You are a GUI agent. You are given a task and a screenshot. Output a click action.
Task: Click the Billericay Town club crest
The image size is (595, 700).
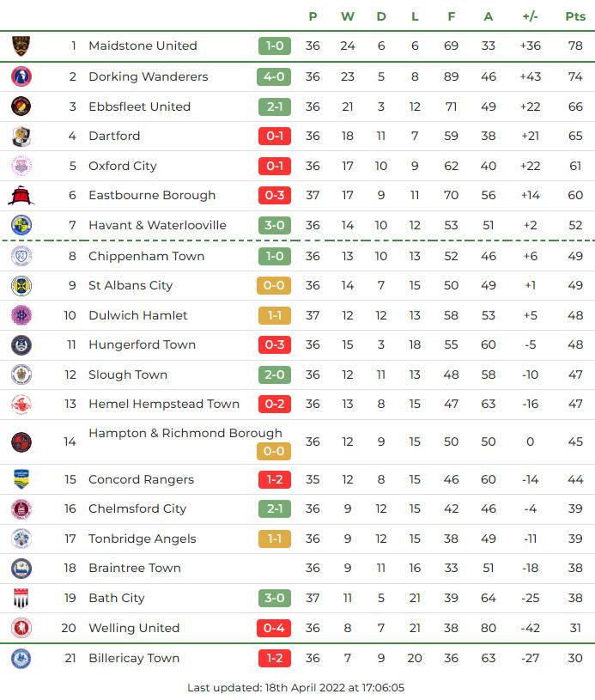point(21,659)
